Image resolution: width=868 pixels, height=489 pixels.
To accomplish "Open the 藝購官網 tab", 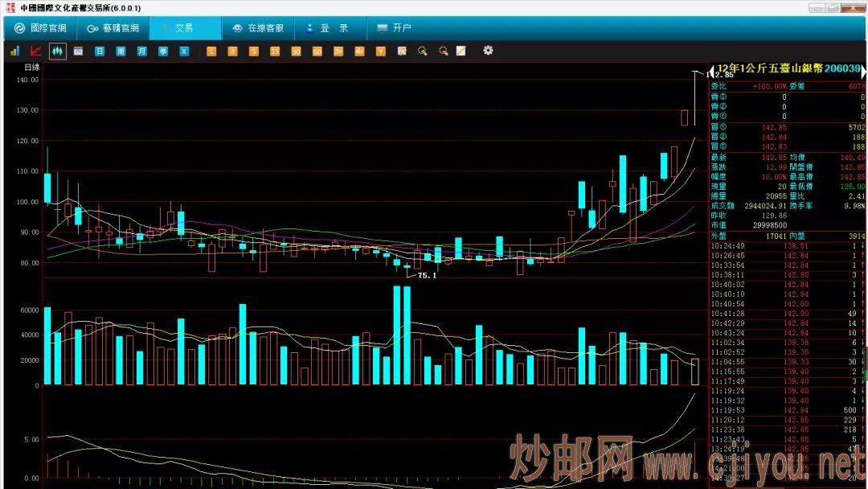I will [113, 28].
